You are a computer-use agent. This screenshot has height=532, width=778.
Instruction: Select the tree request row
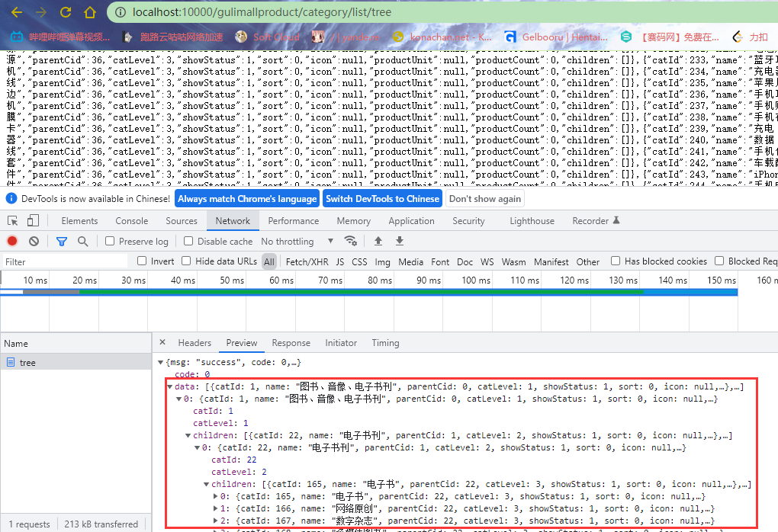point(76,363)
